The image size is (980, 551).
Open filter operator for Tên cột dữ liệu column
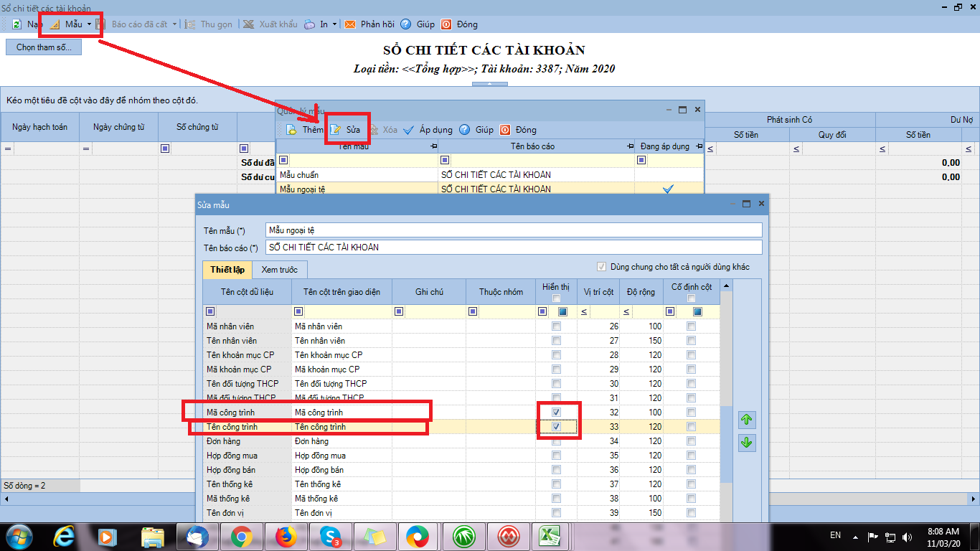[210, 312]
